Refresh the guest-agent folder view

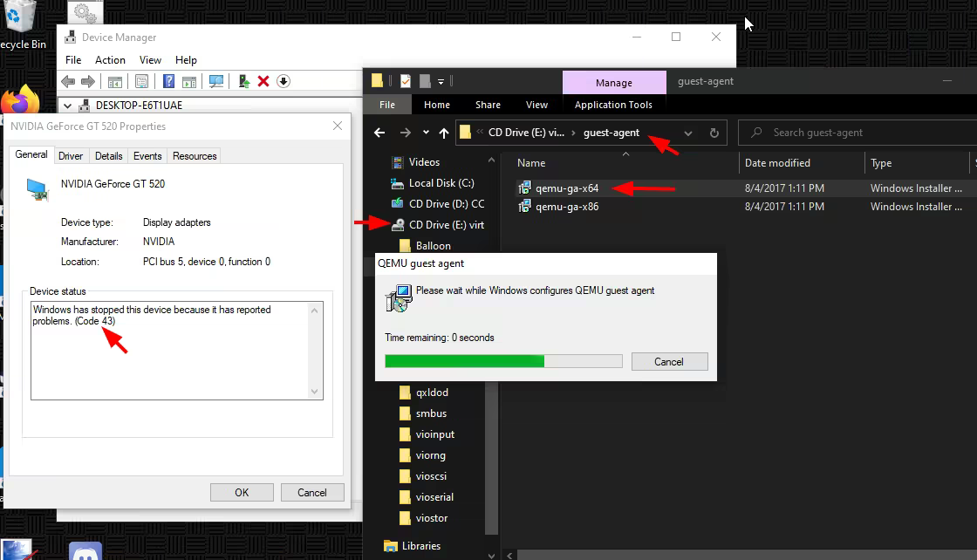[x=714, y=133]
